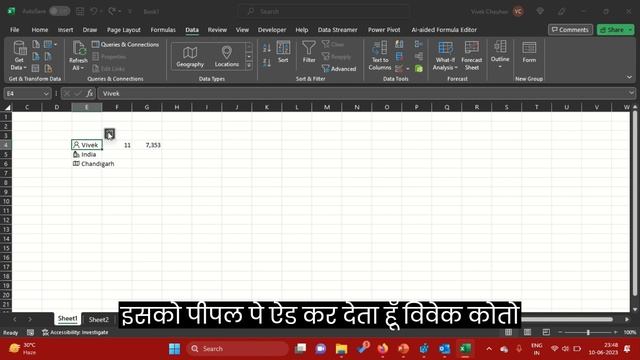Open the Developer tab
The height and width of the screenshot is (360, 640).
(x=272, y=30)
